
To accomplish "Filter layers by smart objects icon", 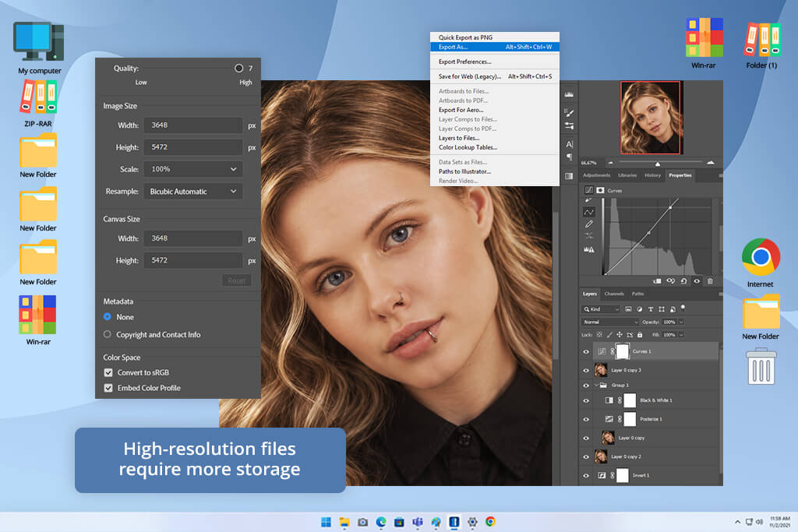I will click(x=673, y=308).
